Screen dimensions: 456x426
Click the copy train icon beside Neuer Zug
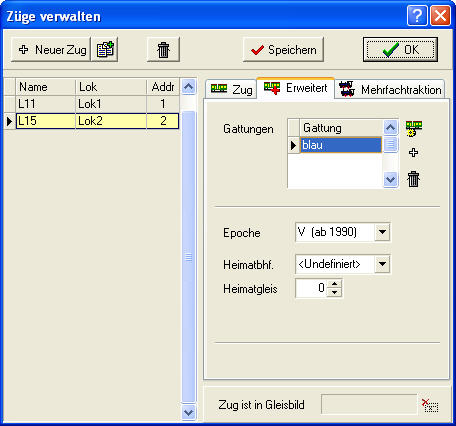click(x=105, y=50)
